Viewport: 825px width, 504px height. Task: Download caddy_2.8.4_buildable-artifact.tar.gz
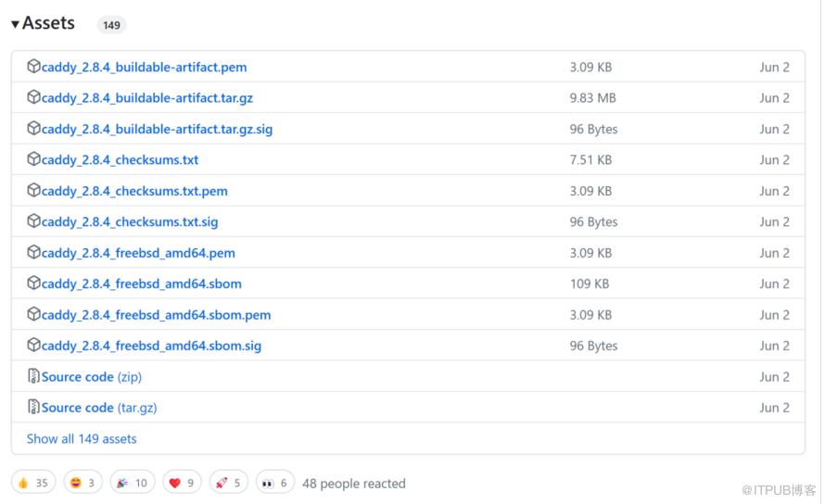[x=147, y=98]
